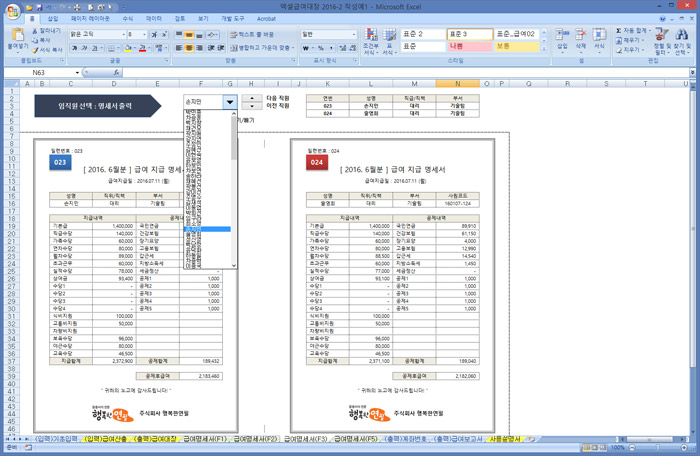Click Save in the Quick Access toolbar
700x456 pixels.
click(x=39, y=7)
